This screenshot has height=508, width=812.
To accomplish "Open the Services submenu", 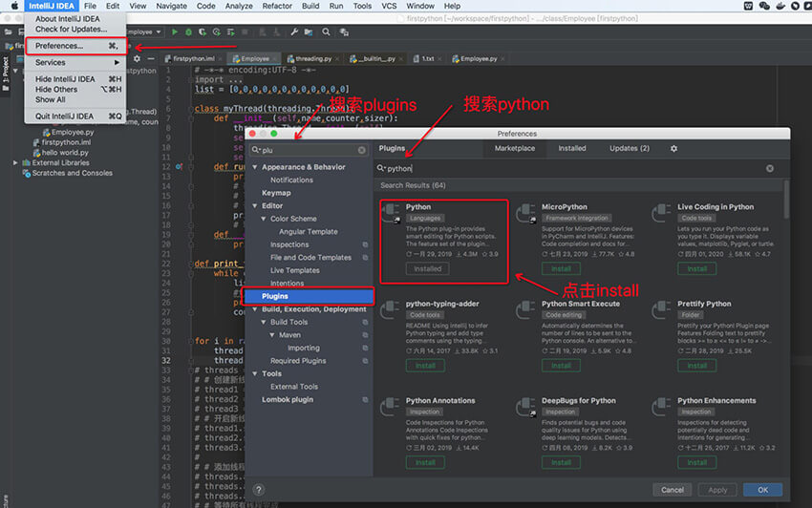I will click(x=75, y=62).
